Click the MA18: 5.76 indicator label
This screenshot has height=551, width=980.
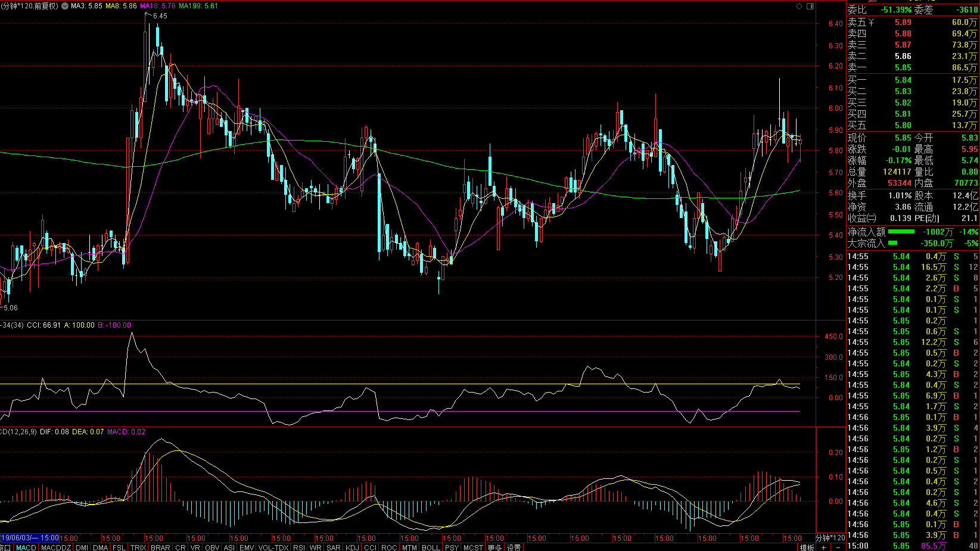coord(158,6)
